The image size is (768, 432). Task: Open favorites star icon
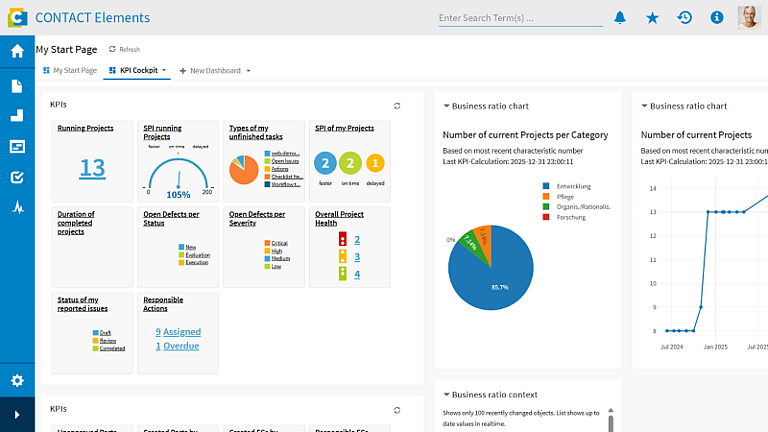(652, 18)
